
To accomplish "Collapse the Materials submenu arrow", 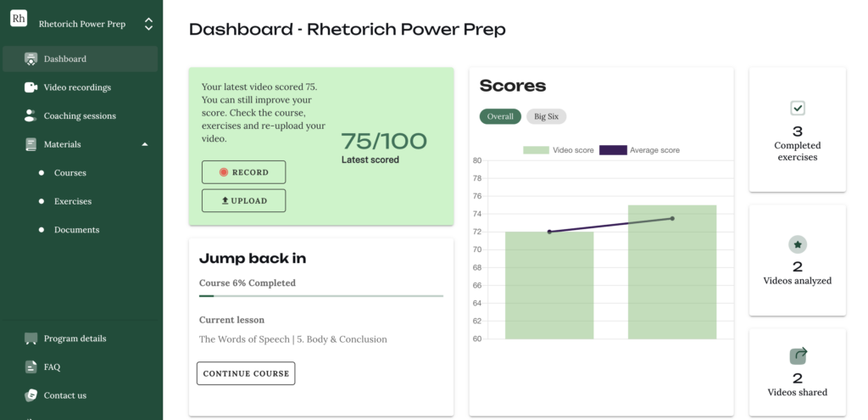I will point(145,144).
